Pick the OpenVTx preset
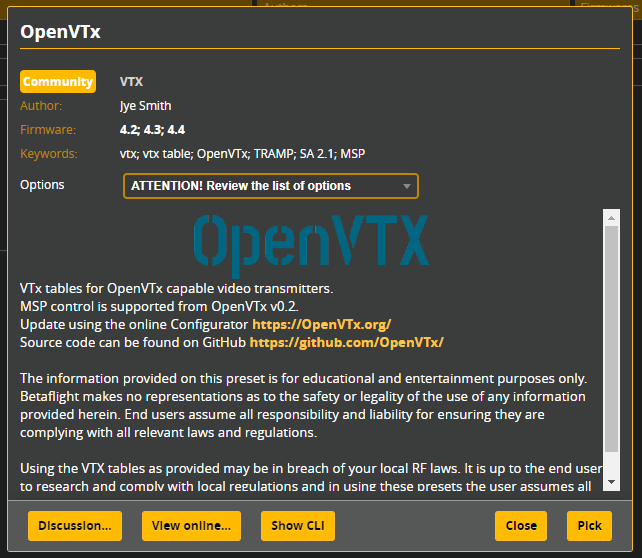The height and width of the screenshot is (558, 642). click(589, 526)
